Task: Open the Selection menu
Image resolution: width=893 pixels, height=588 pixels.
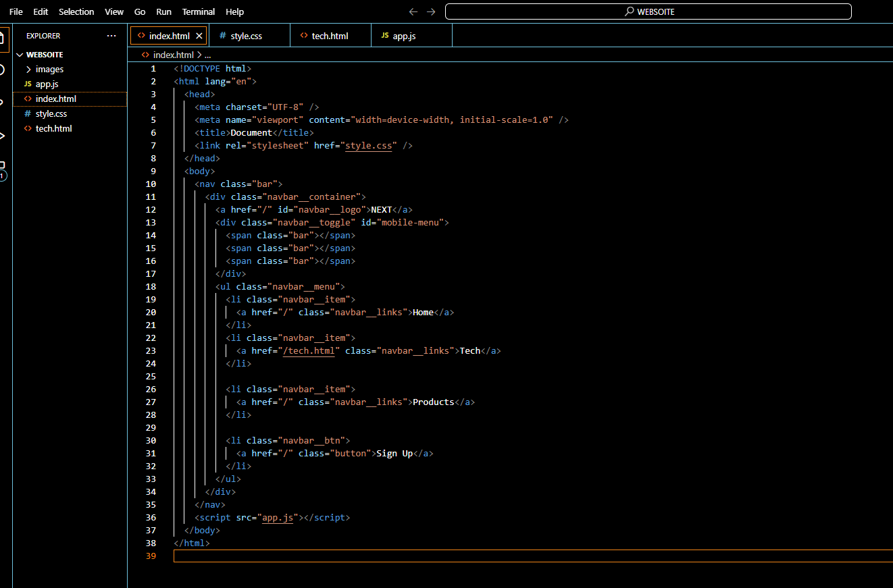Action: click(76, 11)
